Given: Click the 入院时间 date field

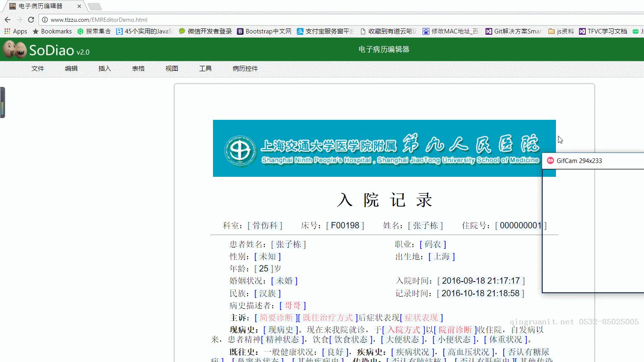Looking at the screenshot, I should tap(480, 281).
